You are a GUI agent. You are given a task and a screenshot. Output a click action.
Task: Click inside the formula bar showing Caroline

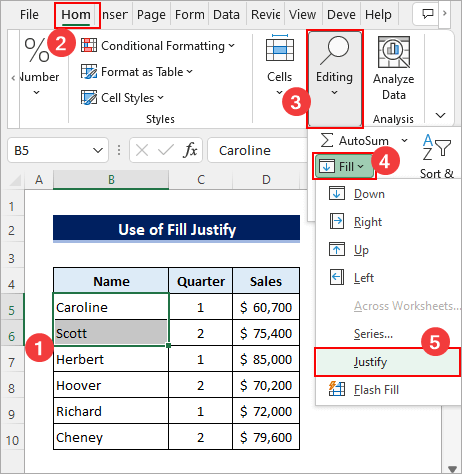[x=257, y=150]
